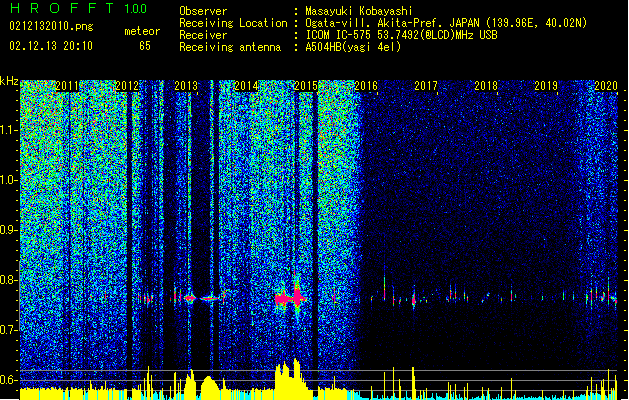The height and width of the screenshot is (400, 629).
Task: Click the 1.1 frequency axis label
Action: point(9,130)
